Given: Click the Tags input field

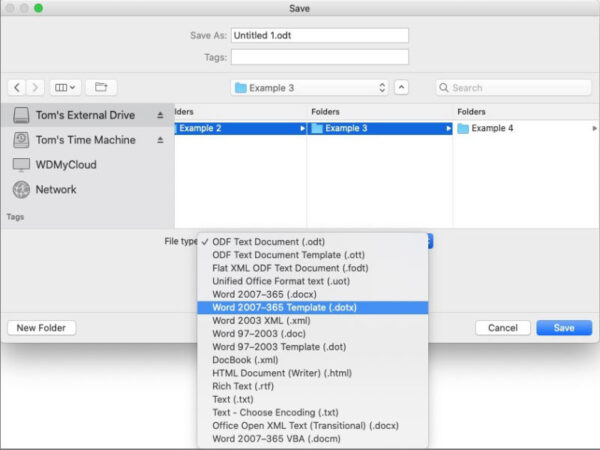Looking at the screenshot, I should point(320,57).
